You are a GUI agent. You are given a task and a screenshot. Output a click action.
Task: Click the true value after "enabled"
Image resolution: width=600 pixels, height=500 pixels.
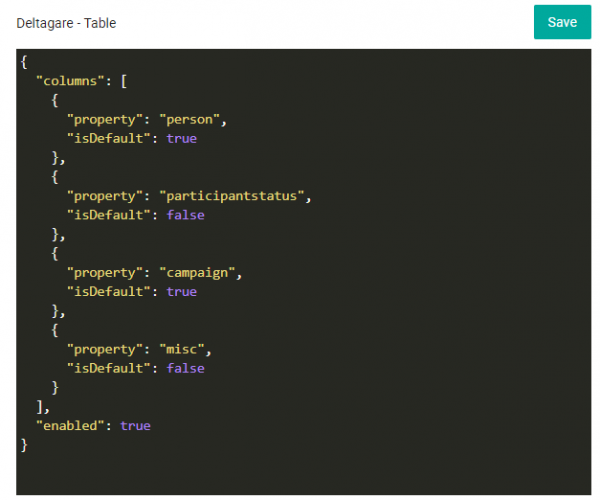(135, 426)
